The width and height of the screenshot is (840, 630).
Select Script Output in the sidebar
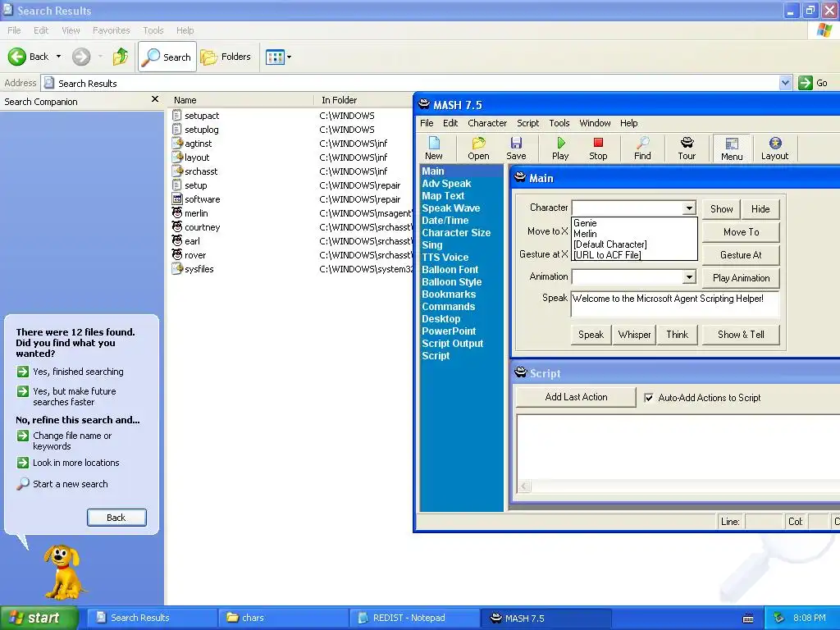tap(452, 344)
